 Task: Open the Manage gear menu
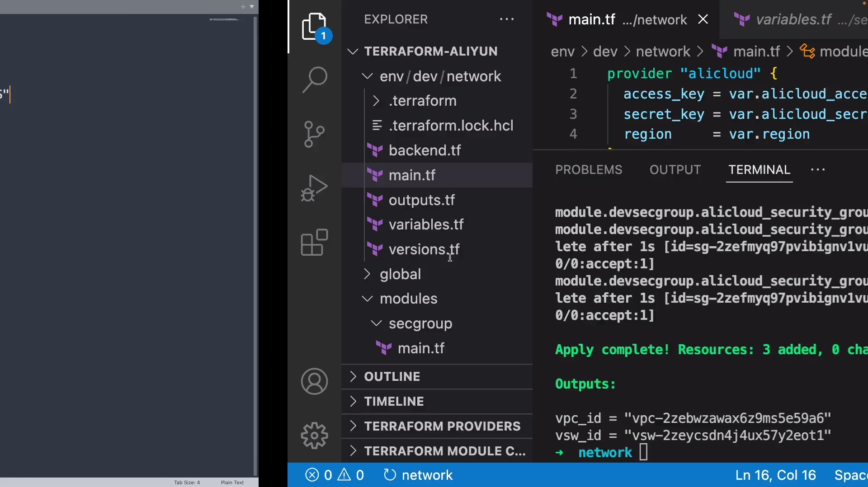tap(314, 435)
